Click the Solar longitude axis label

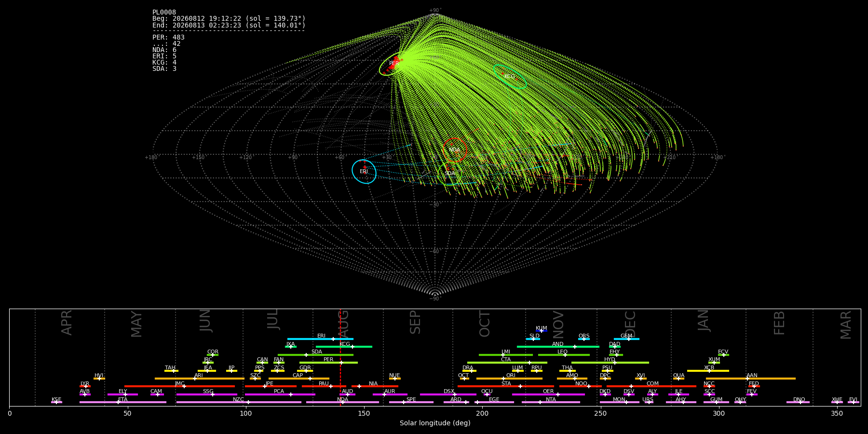435,423
